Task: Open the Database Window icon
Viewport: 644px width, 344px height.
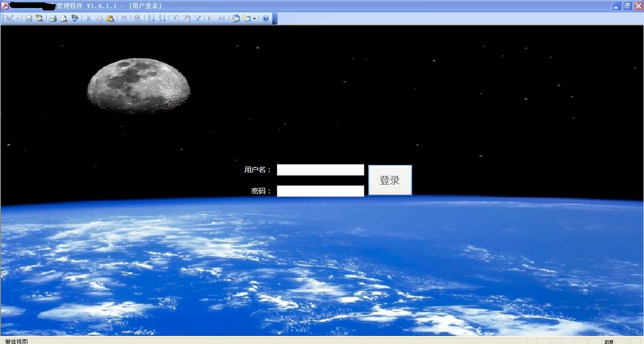Action: tap(236, 18)
